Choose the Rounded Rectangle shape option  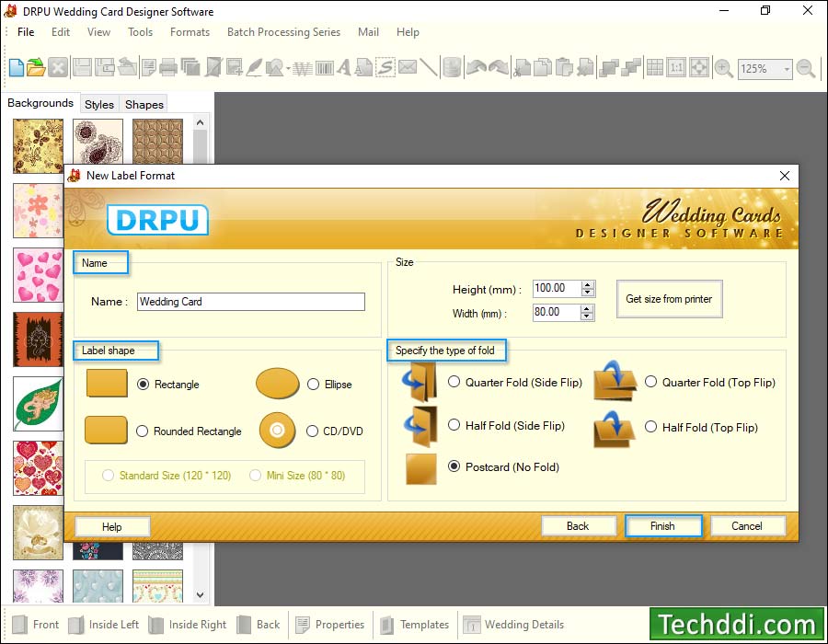(x=142, y=431)
